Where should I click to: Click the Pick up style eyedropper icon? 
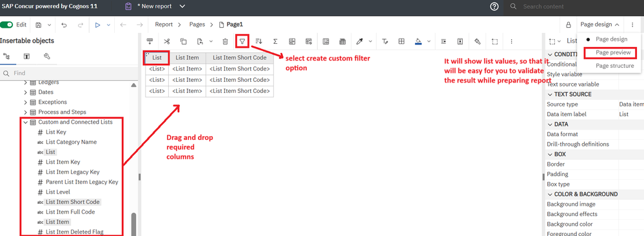coord(359,41)
